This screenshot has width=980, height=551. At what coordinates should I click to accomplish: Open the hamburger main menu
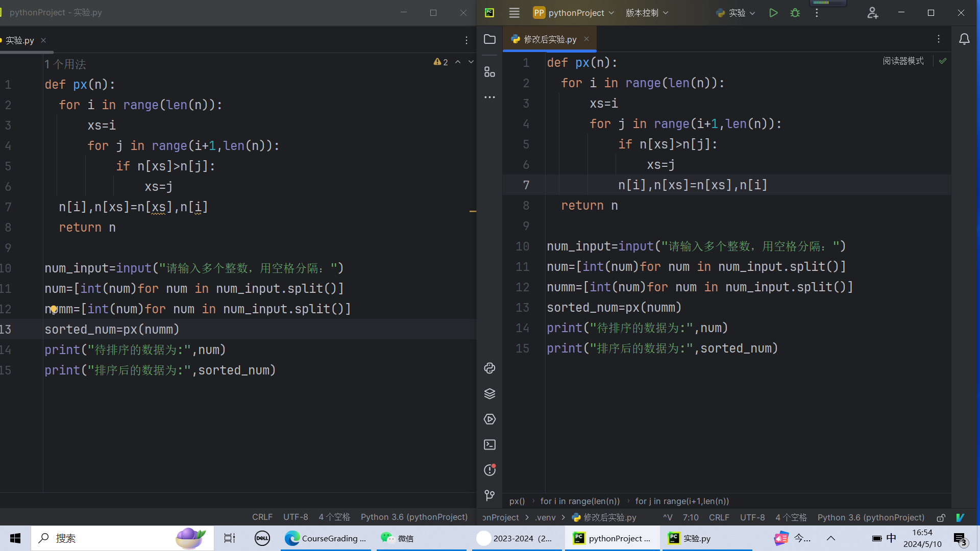[514, 13]
